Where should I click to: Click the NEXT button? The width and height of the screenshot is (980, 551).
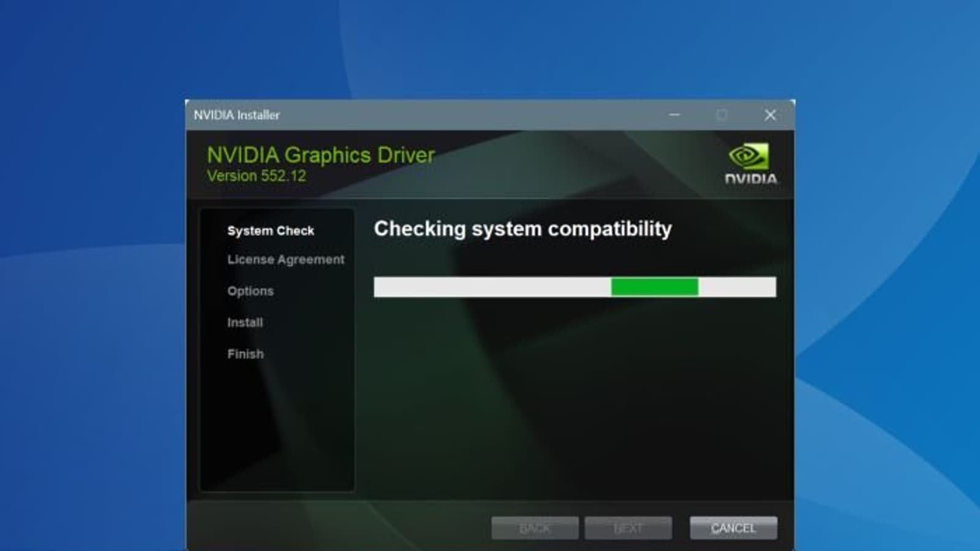(628, 528)
